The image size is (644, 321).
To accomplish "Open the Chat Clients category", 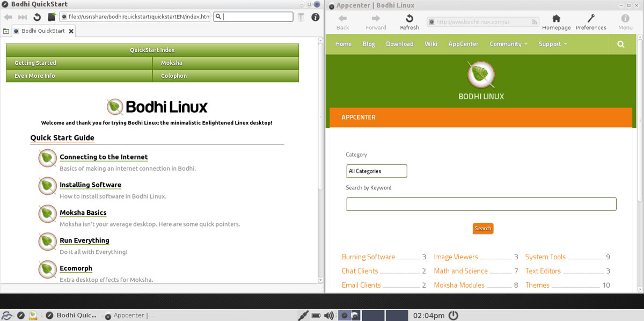I will coord(360,271).
